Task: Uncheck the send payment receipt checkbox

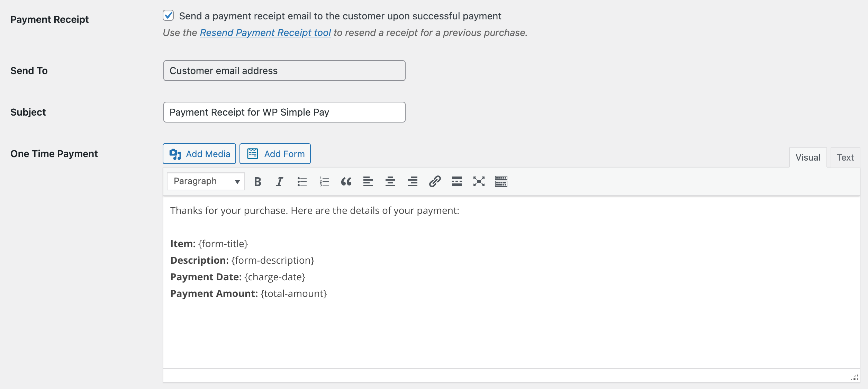Action: click(x=168, y=16)
